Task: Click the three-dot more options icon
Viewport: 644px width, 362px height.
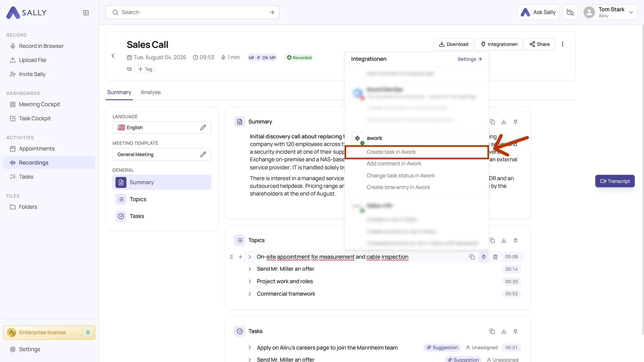Action: (x=562, y=44)
